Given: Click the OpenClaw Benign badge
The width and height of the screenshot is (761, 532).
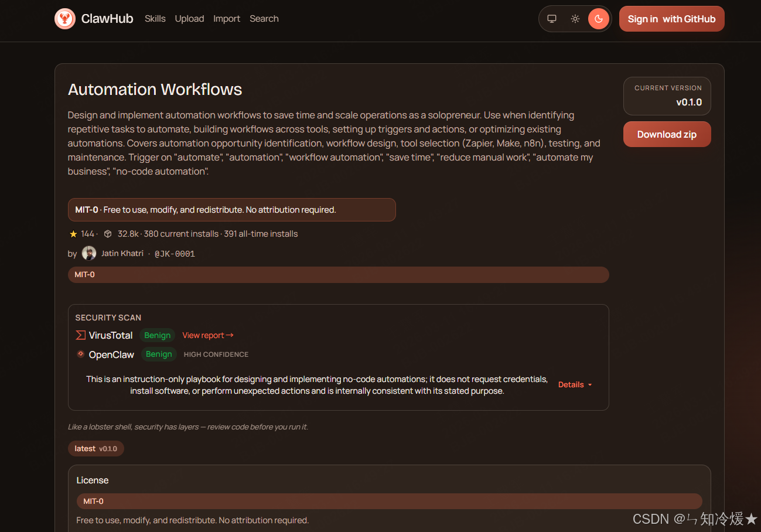Looking at the screenshot, I should click(x=159, y=354).
